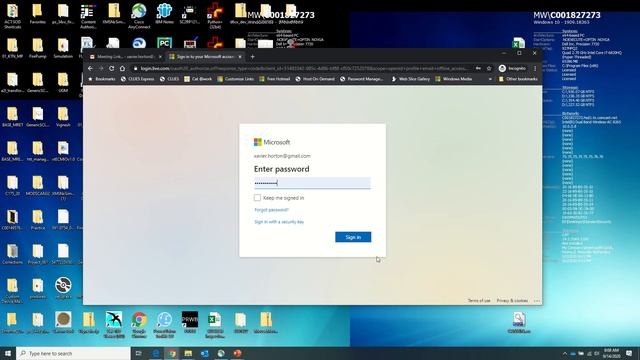Open Chrome's three-dot menu
The image size is (640, 360).
coord(535,68)
